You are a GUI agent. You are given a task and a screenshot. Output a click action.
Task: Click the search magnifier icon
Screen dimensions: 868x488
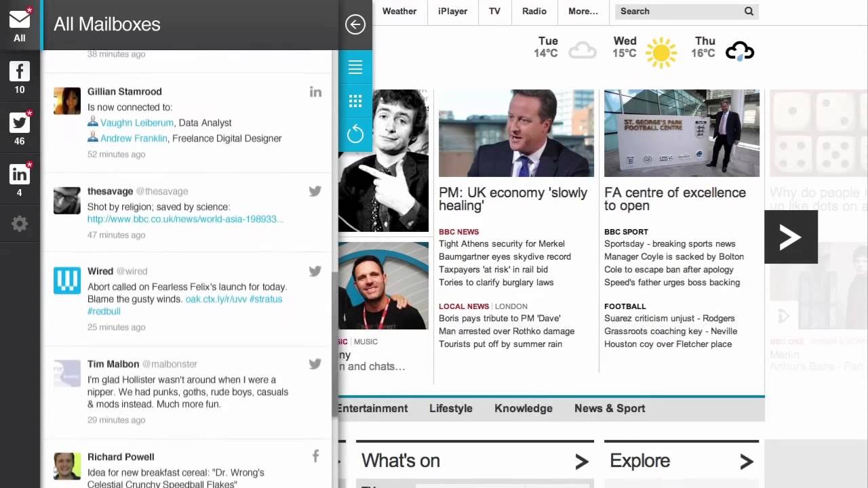[749, 11]
